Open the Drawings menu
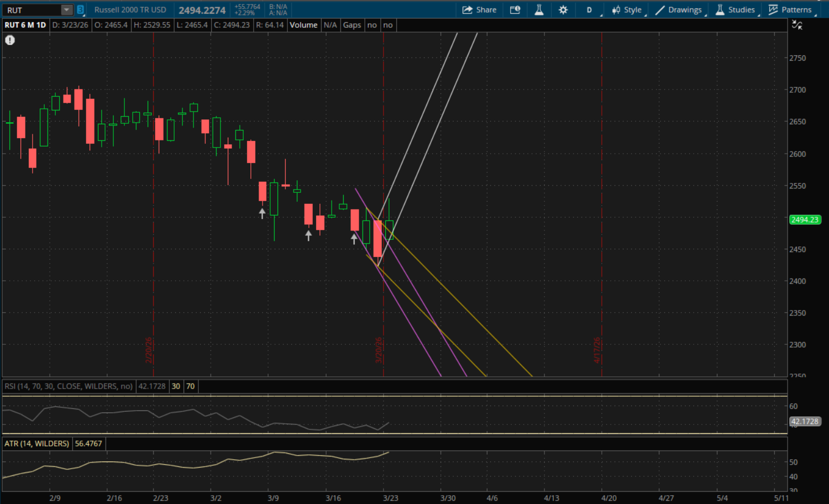 679,10
